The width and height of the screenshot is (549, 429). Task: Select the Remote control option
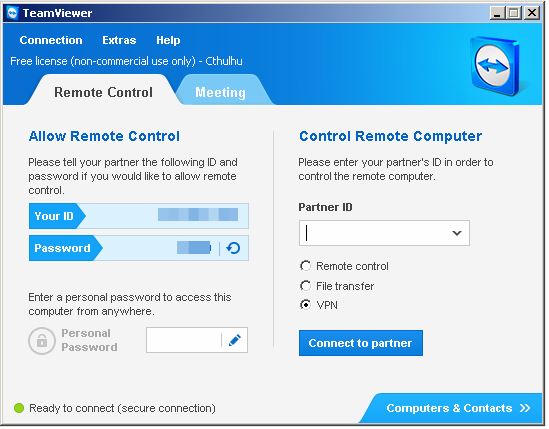click(x=305, y=266)
